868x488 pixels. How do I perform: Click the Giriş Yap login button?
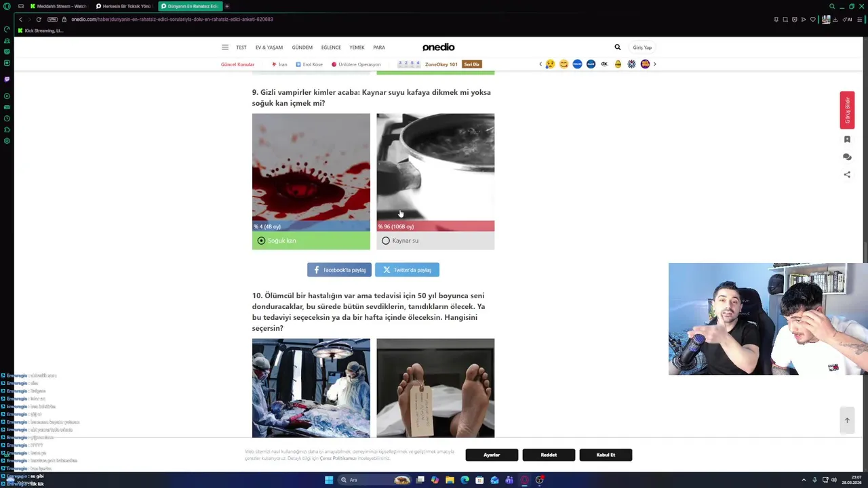[642, 47]
